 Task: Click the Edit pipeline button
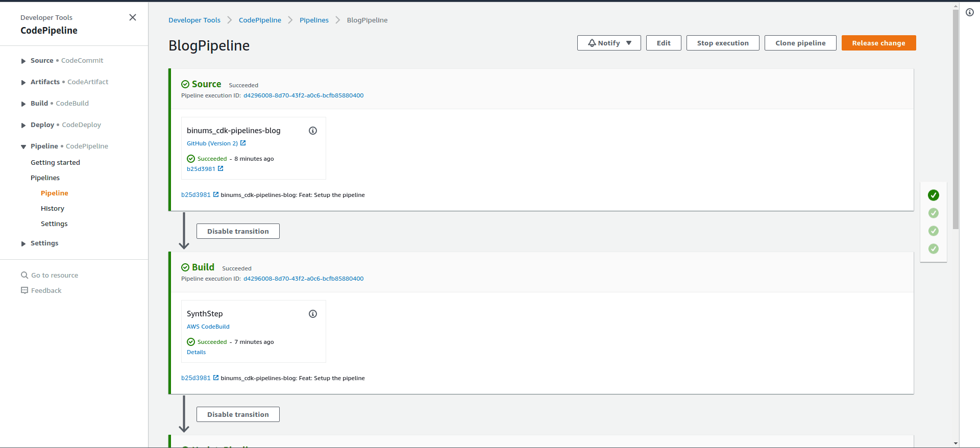(x=664, y=43)
